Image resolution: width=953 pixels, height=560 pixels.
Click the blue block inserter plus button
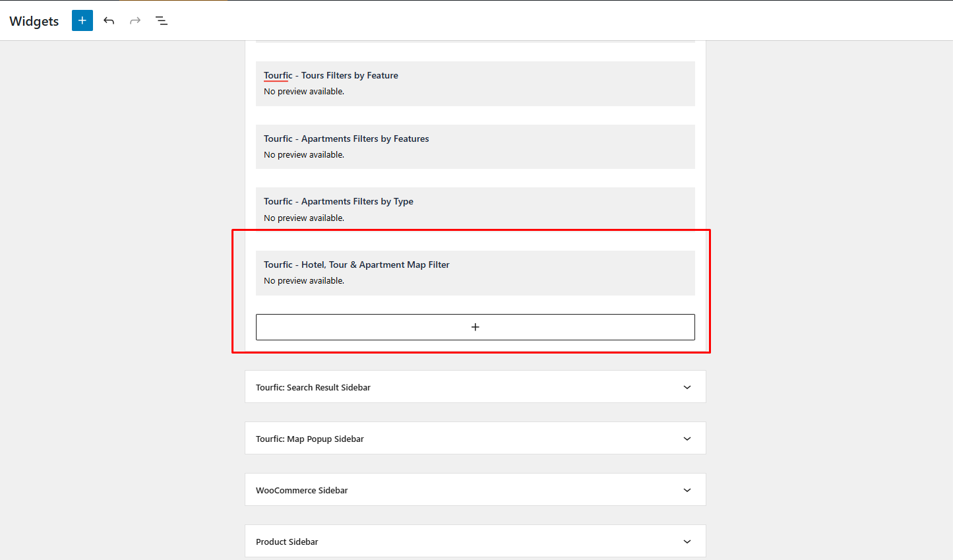[x=82, y=20]
